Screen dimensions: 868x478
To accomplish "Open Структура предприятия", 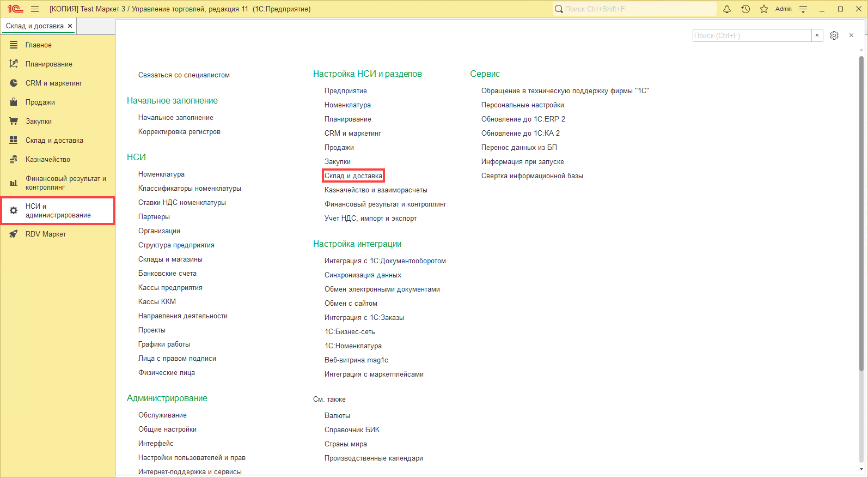I will [x=176, y=245].
